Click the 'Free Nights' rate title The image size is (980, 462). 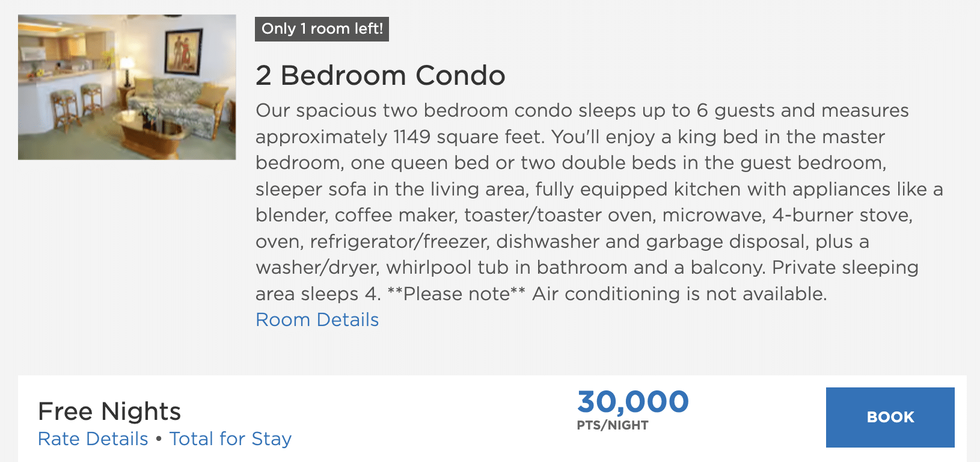pos(109,411)
